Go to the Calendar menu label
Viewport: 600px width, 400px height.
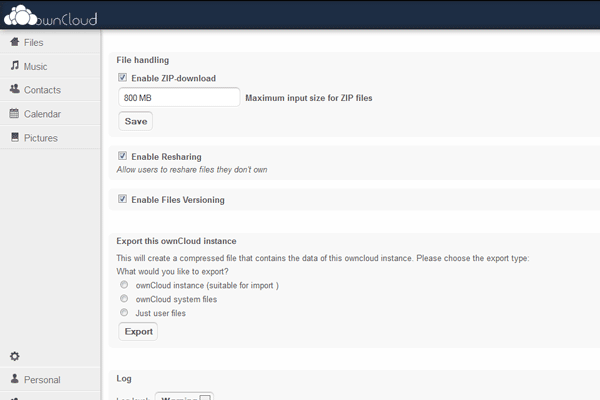(x=42, y=114)
